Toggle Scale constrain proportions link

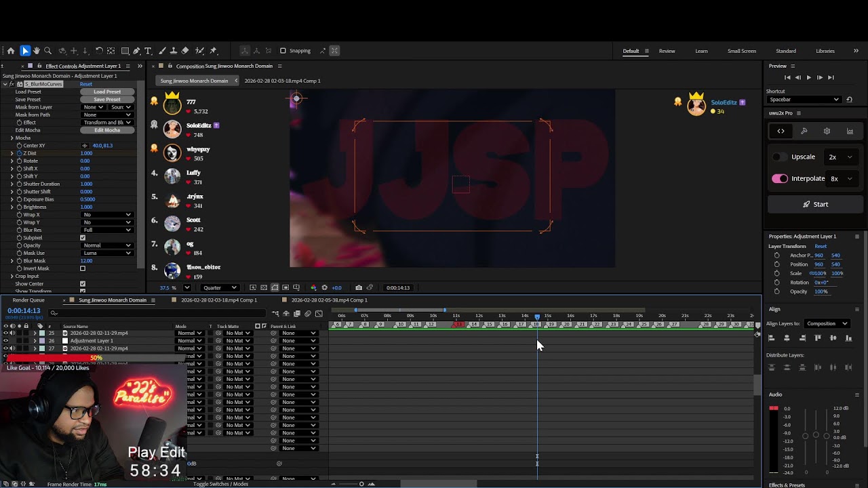point(812,273)
